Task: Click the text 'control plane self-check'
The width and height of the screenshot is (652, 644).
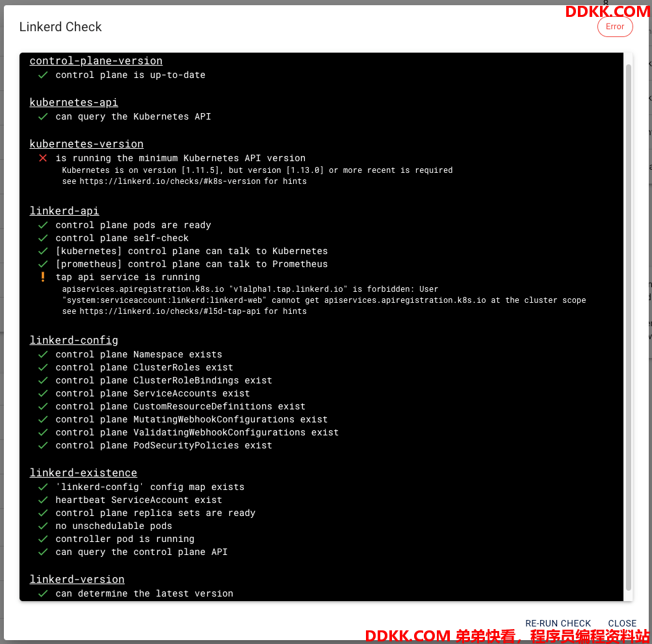Action: pyautogui.click(x=122, y=238)
